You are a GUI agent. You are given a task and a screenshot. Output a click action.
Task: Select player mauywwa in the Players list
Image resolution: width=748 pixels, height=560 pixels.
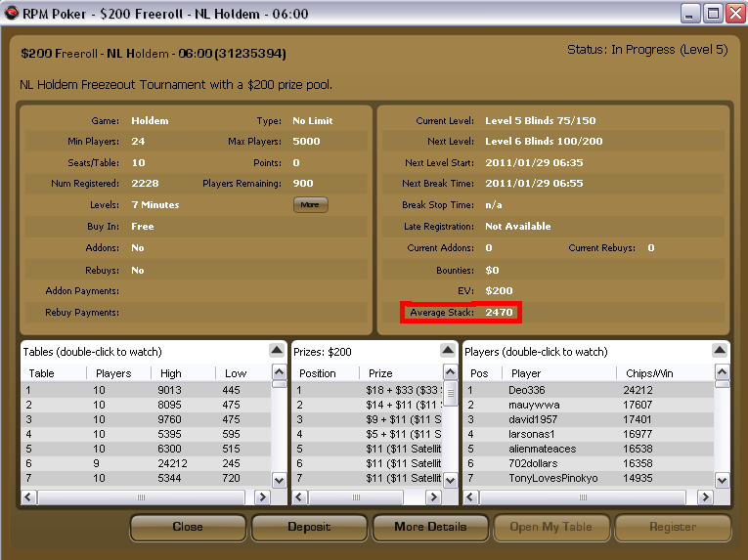click(x=589, y=405)
